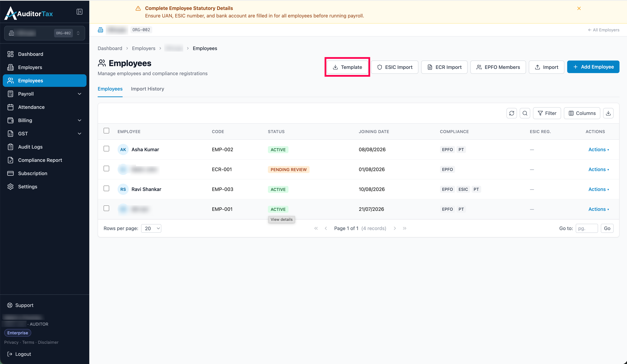Viewport: 627px width, 364px height.
Task: Click the Add Employee button
Action: pos(593,67)
